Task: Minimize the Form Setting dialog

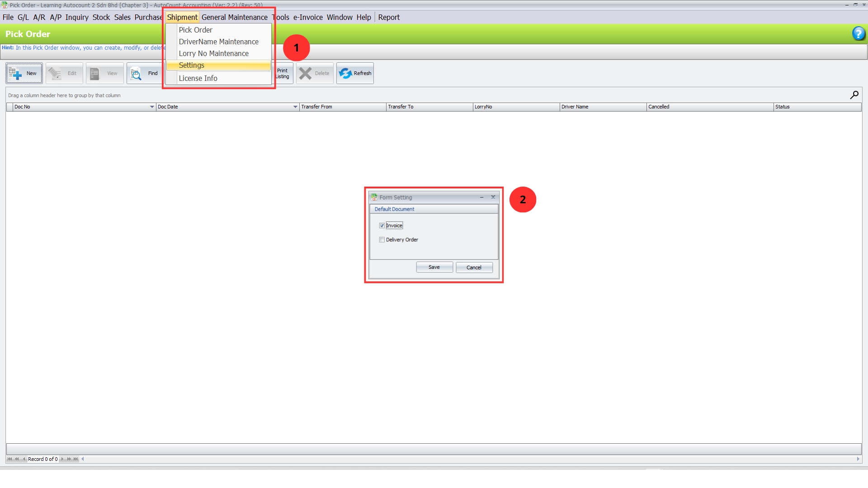Action: point(481,197)
